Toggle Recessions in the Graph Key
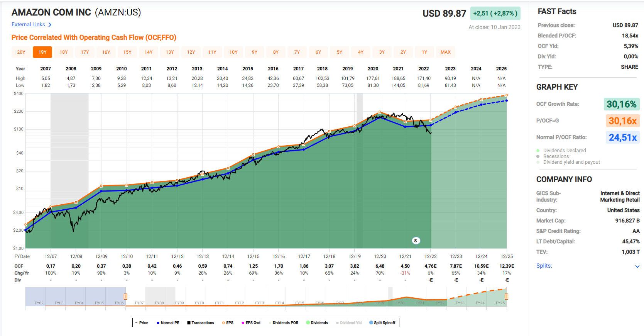Image resolution: width=644 pixels, height=336 pixels. (556, 156)
